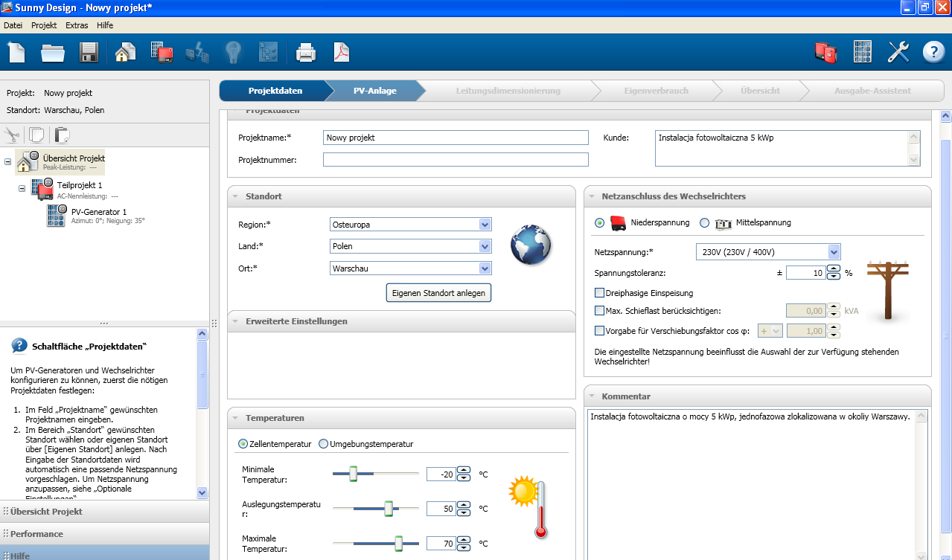Screen dimensions: 952x560
Task: Click the globe location icon
Action: coord(531,245)
